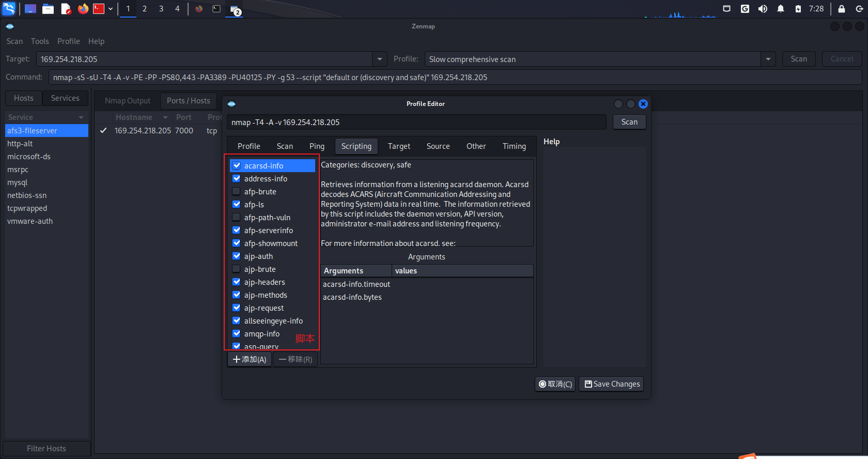Image resolution: width=868 pixels, height=459 pixels.
Task: Open the Target tab
Action: pos(399,146)
